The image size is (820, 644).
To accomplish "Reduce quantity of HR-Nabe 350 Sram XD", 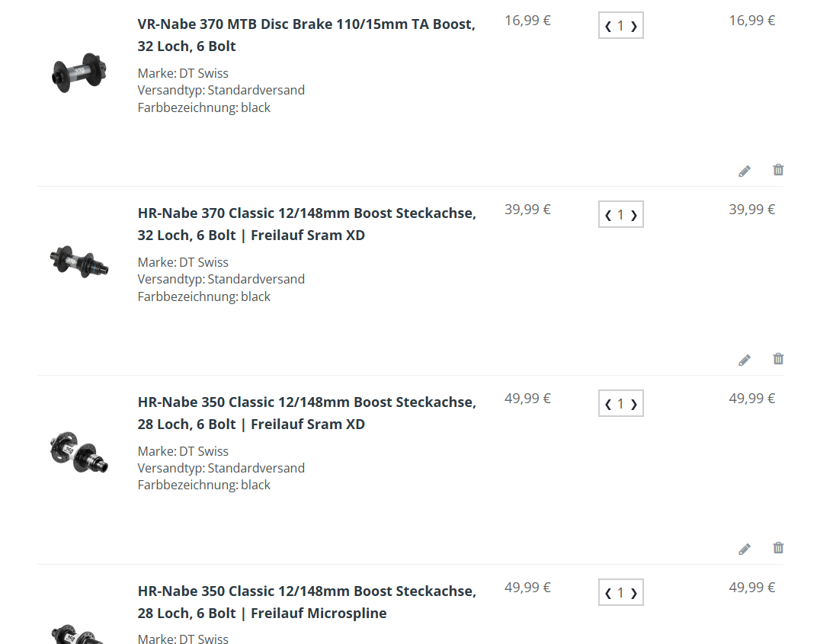I will click(608, 405).
